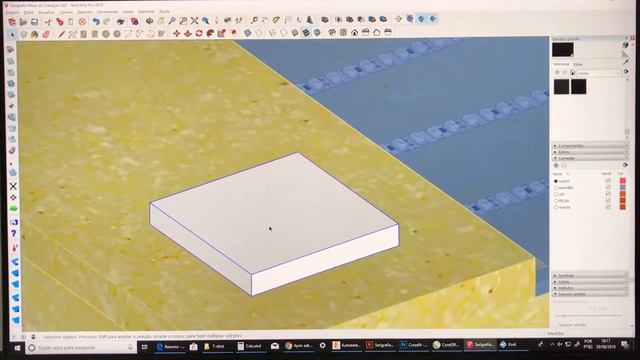Click the LED layer color swatch
The height and width of the screenshot is (360, 640).
(x=622, y=194)
